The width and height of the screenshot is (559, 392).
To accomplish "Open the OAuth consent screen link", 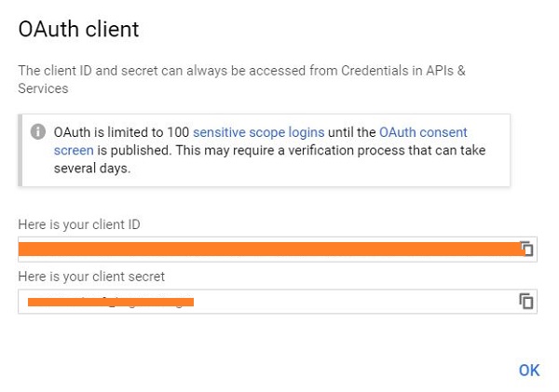I will pos(423,132).
